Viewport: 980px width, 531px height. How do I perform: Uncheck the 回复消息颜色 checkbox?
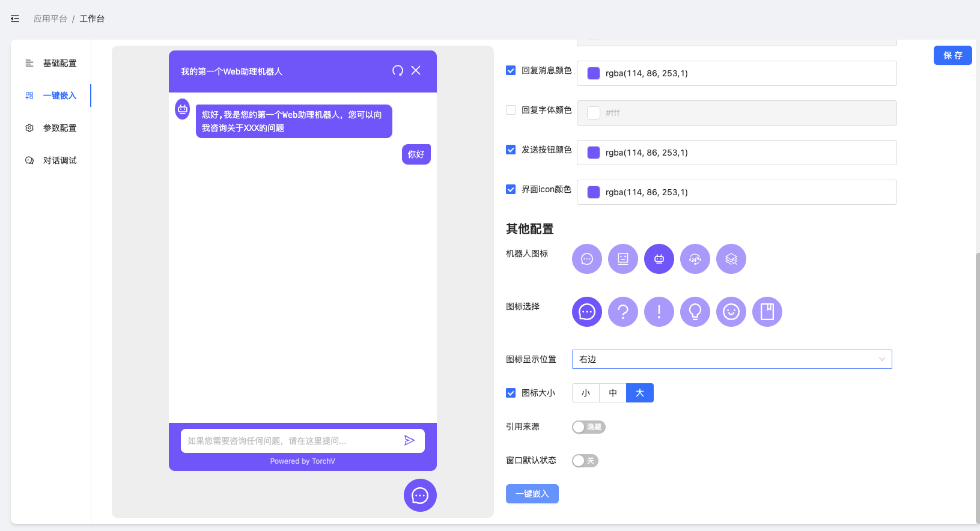[511, 70]
